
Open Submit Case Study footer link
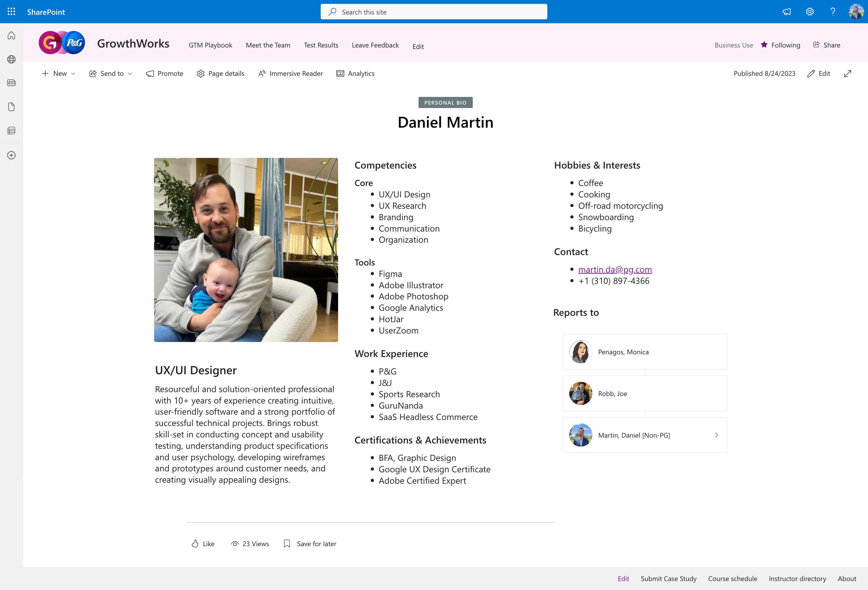668,578
